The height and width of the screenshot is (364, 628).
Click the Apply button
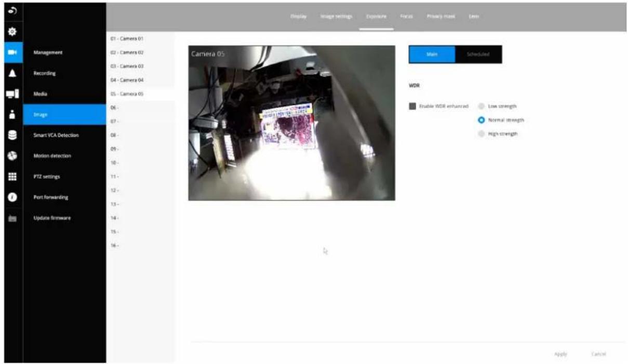tap(560, 354)
